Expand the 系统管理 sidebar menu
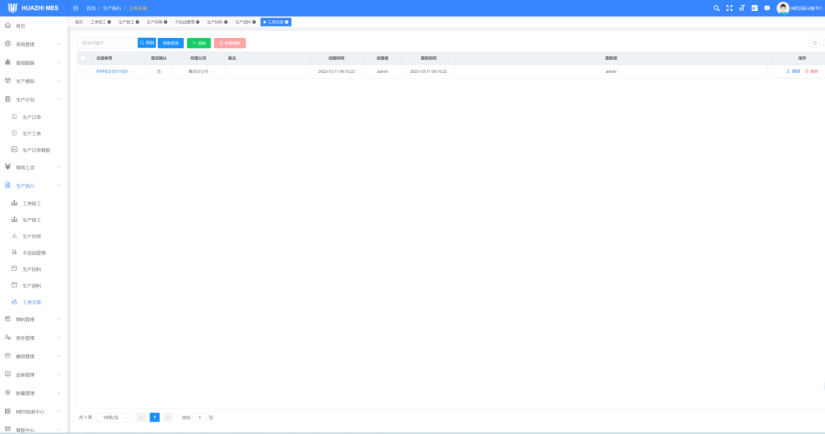The image size is (825, 434). [x=34, y=44]
